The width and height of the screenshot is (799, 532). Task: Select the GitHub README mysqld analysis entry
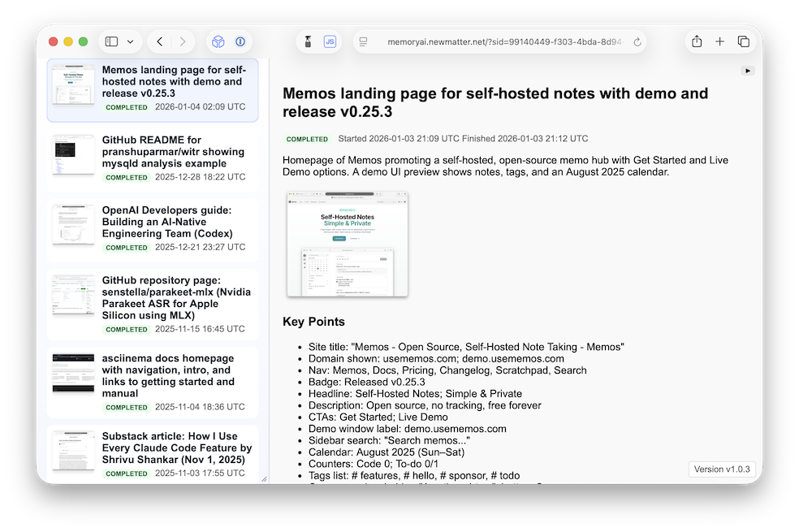(x=153, y=155)
